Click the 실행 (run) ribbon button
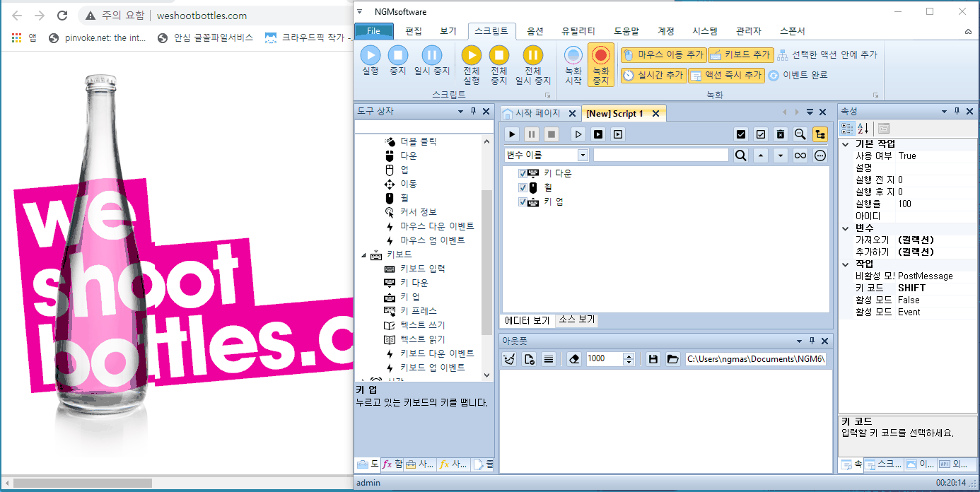 371,59
